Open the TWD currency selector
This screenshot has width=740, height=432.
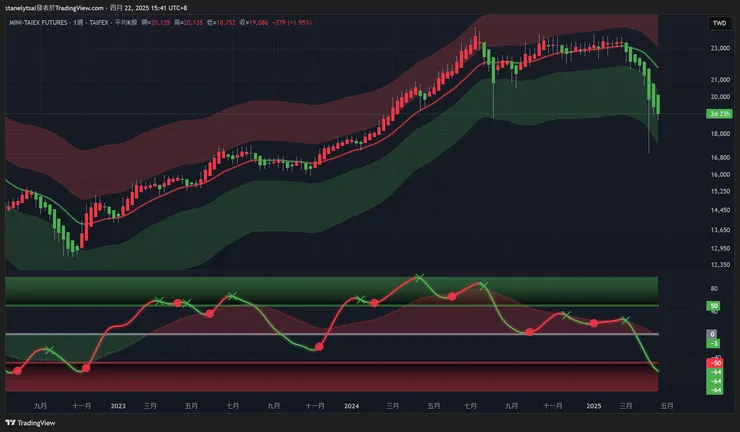pos(719,23)
